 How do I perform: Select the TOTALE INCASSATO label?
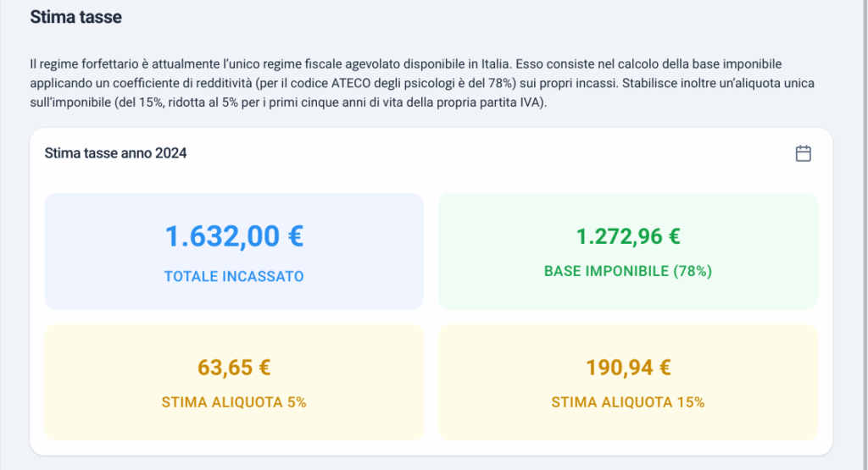tap(234, 276)
